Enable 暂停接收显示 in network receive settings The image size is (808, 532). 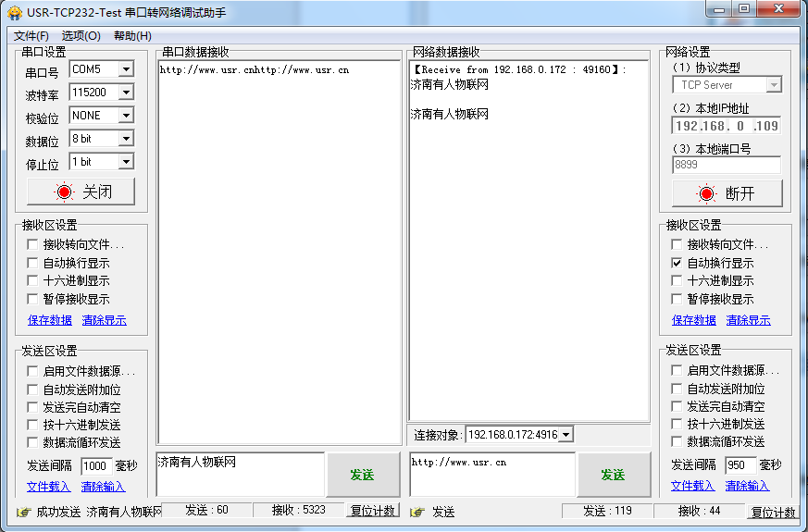point(677,300)
